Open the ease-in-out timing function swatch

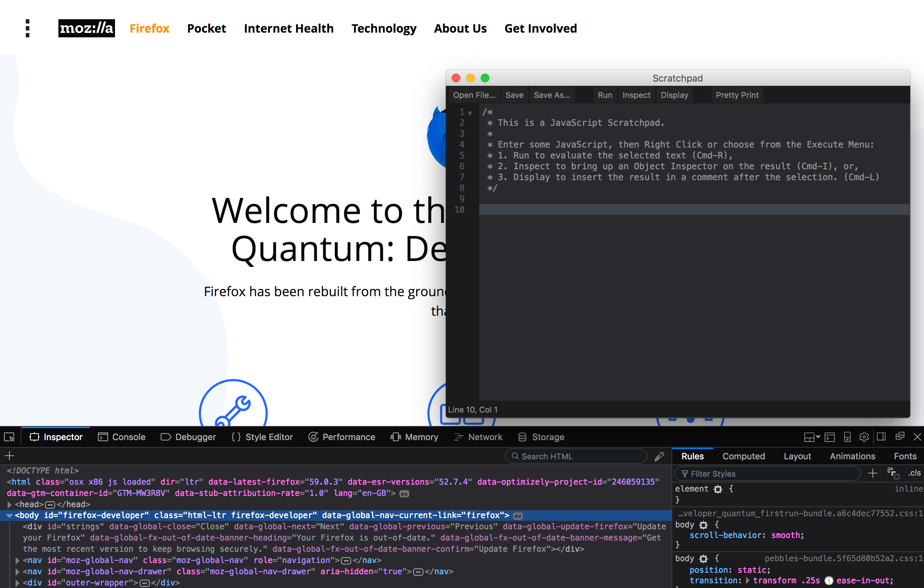click(829, 581)
